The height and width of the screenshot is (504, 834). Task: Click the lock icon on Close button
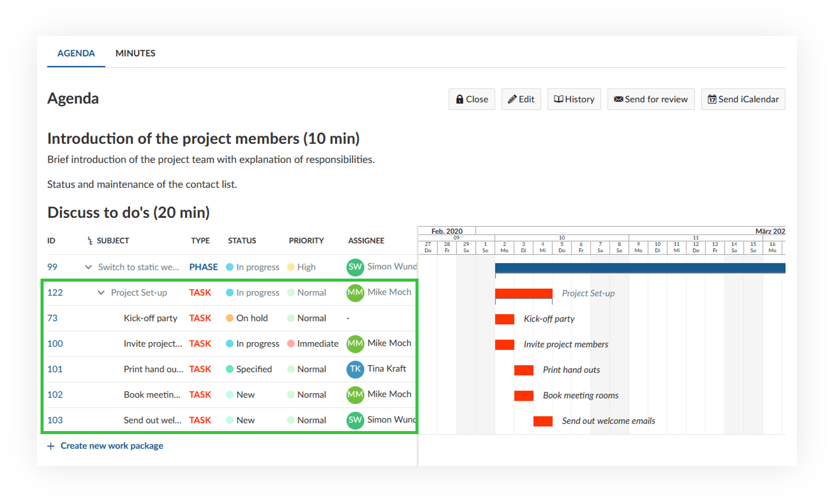tap(460, 99)
